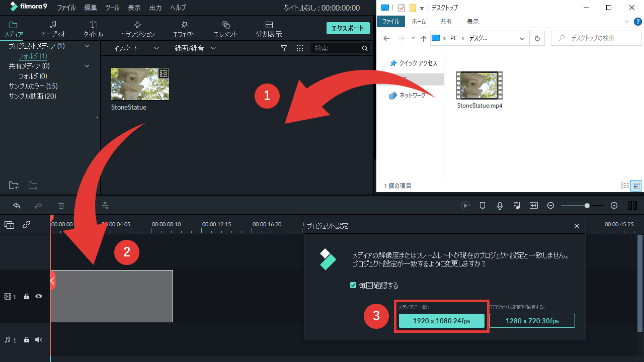
Task: Click the 00:00:08:10 mark on the timeline ruler
Action: click(167, 224)
